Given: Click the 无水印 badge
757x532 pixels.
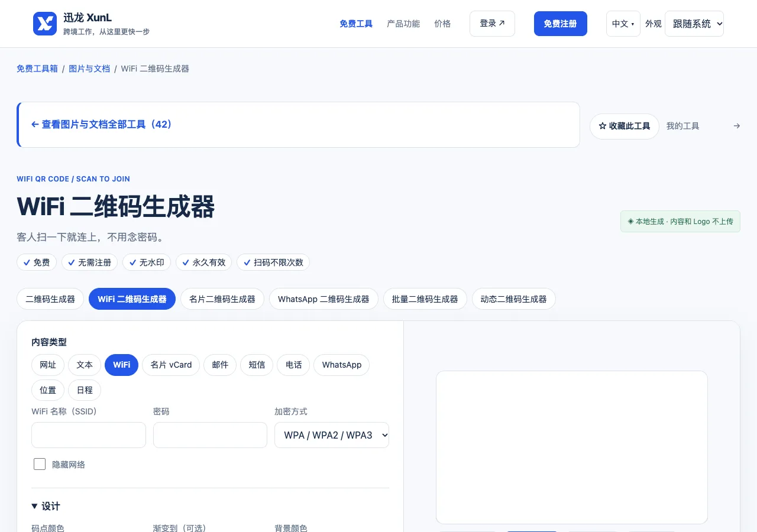Looking at the screenshot, I should coord(147,262).
